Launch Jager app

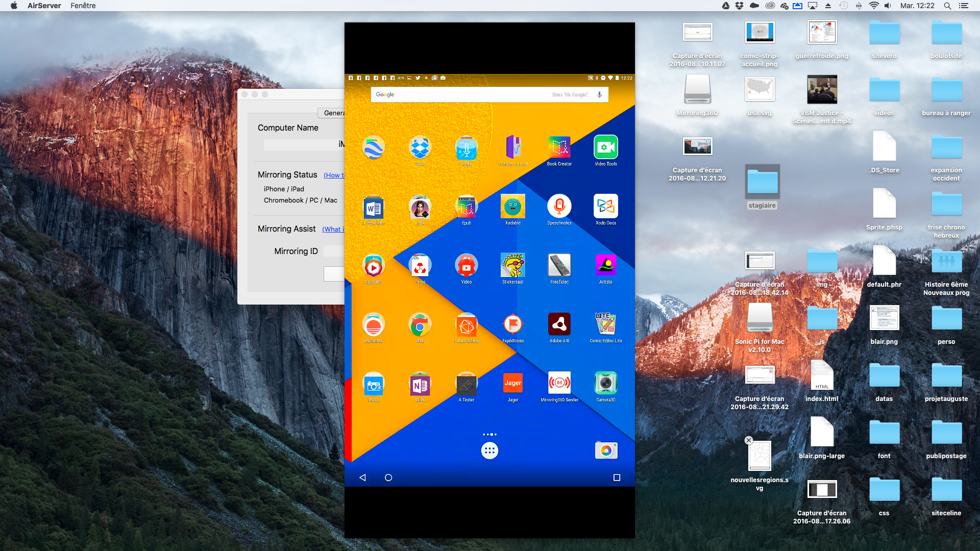point(512,384)
